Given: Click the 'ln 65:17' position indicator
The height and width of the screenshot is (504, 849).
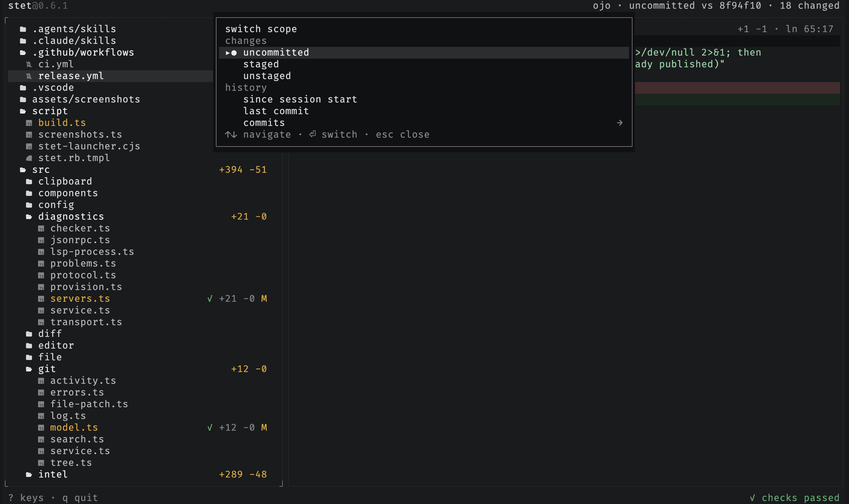Looking at the screenshot, I should [810, 29].
